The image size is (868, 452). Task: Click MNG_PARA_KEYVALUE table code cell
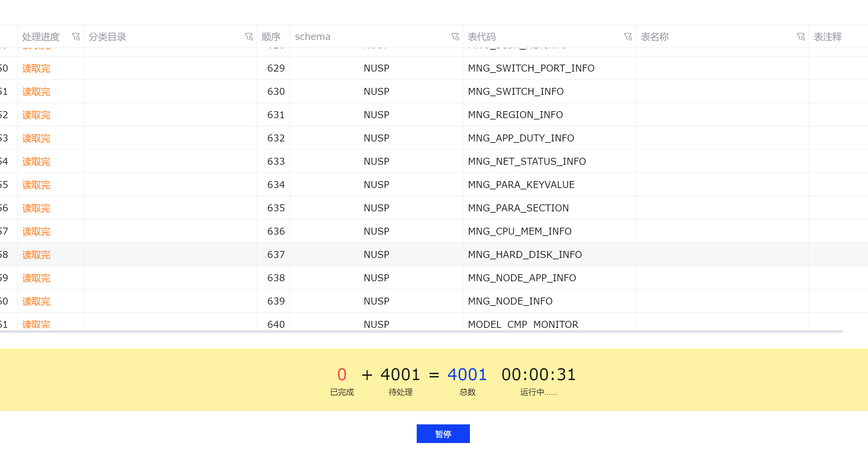pyautogui.click(x=521, y=185)
